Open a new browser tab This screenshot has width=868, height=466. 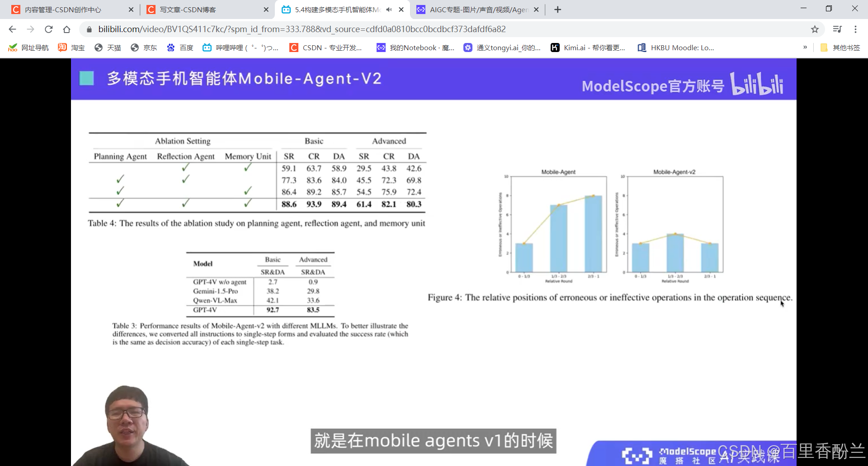[557, 10]
